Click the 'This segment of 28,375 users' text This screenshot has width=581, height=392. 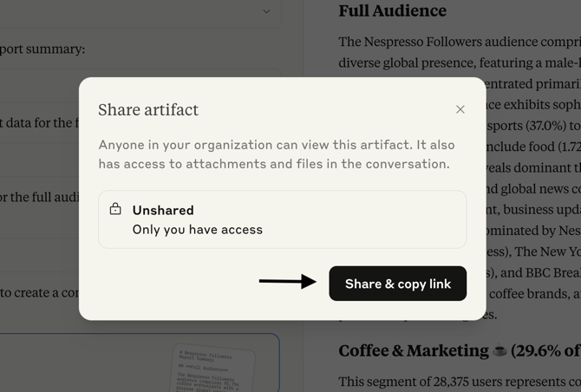(x=460, y=382)
